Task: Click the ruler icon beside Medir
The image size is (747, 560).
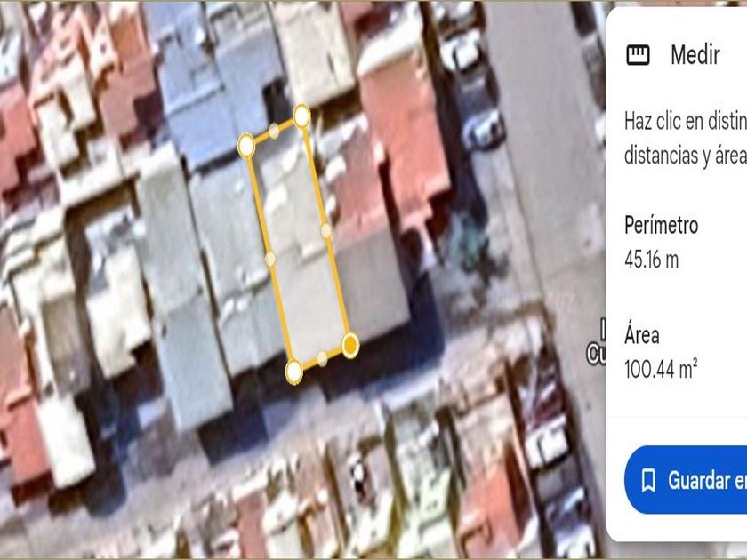Action: click(638, 55)
